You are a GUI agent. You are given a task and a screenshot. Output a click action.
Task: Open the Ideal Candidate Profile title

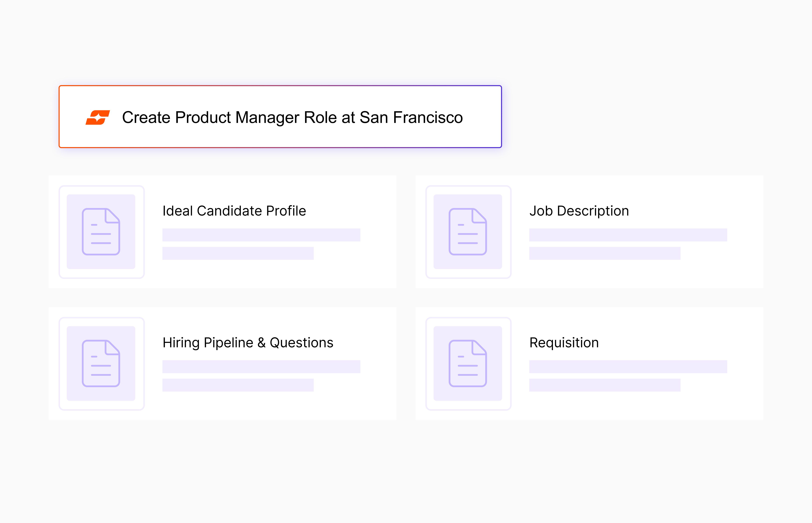coord(234,211)
